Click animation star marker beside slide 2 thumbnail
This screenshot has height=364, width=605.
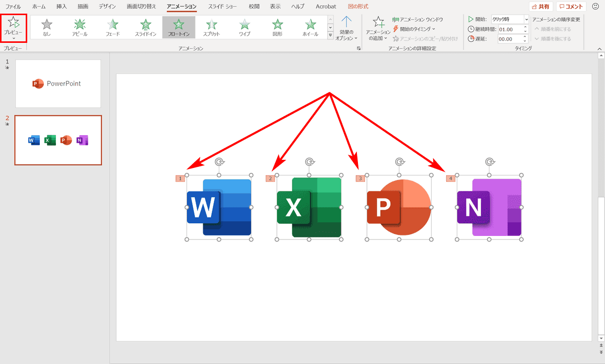coord(7,125)
